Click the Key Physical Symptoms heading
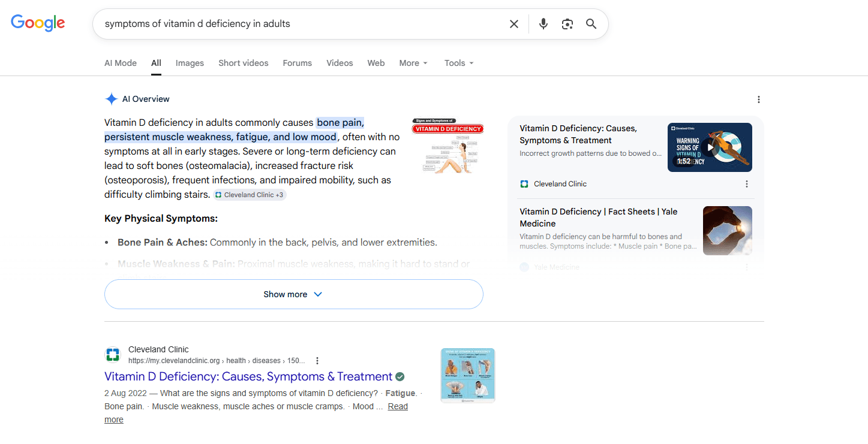This screenshot has height=444, width=868. pos(161,219)
